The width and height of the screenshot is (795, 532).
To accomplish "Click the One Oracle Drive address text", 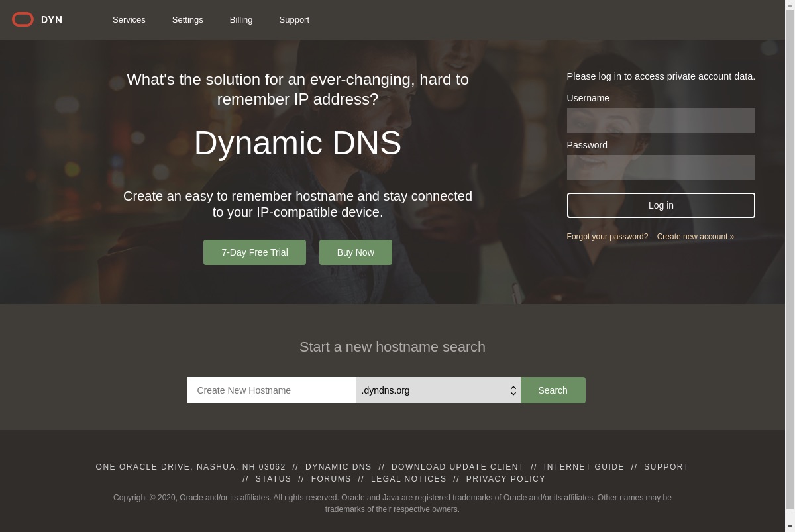I will tap(191, 467).
